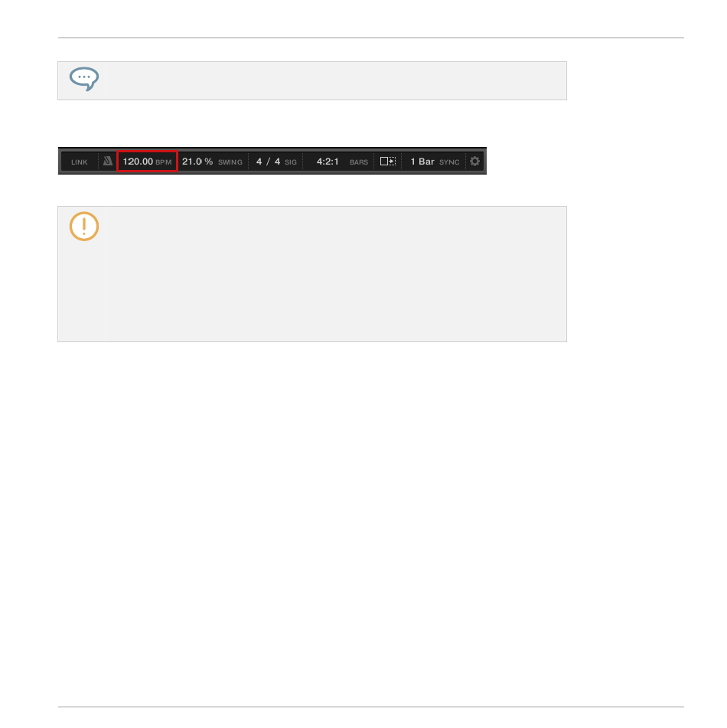The height and width of the screenshot is (728, 727).
Task: Click the 4:2:1 playhead position display
Action: 328,162
